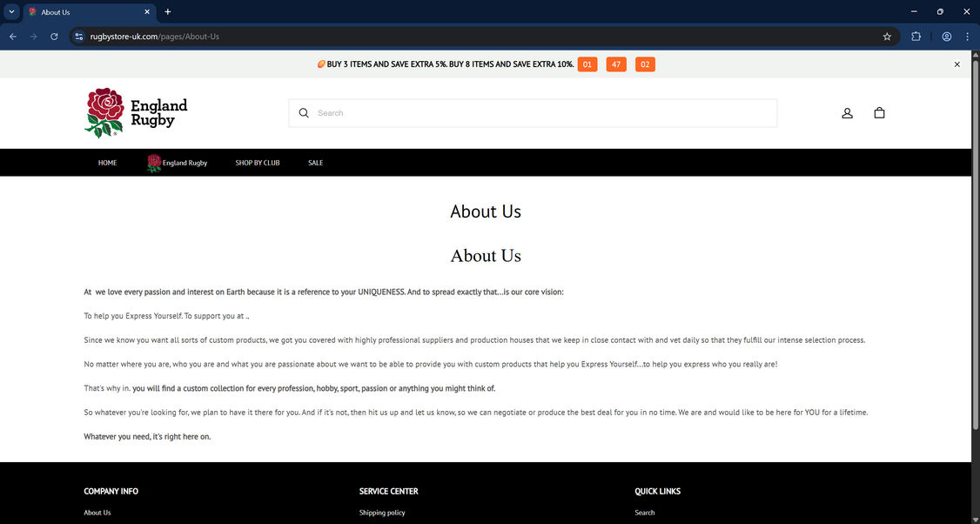The height and width of the screenshot is (524, 980).
Task: Click the countdown seconds box 02
Action: pos(645,64)
